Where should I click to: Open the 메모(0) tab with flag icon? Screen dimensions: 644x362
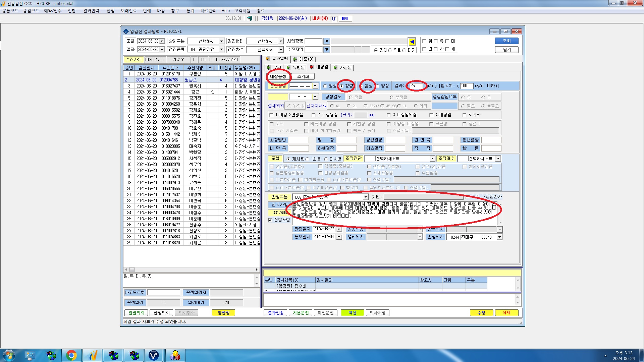point(304,59)
